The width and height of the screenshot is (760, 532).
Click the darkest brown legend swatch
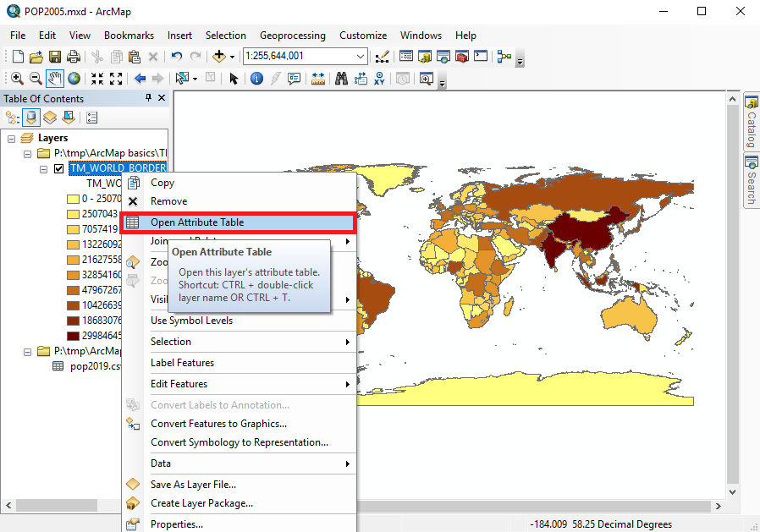coord(73,336)
